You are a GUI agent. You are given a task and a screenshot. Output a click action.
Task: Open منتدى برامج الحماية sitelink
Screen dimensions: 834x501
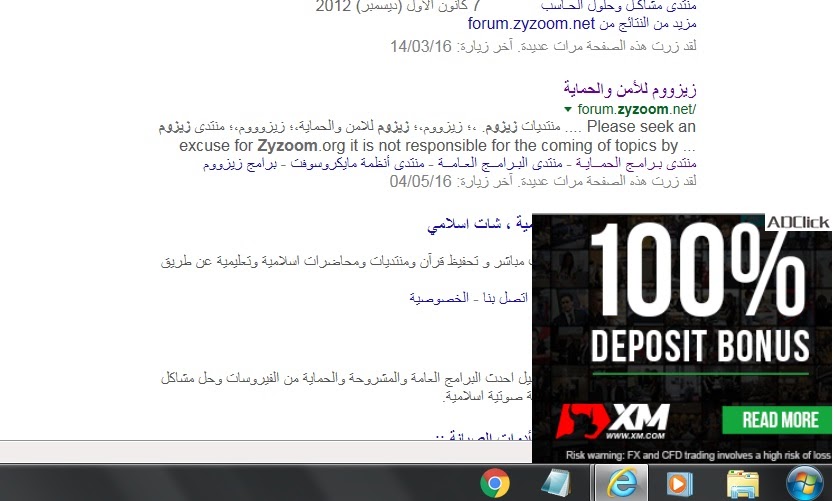635,164
